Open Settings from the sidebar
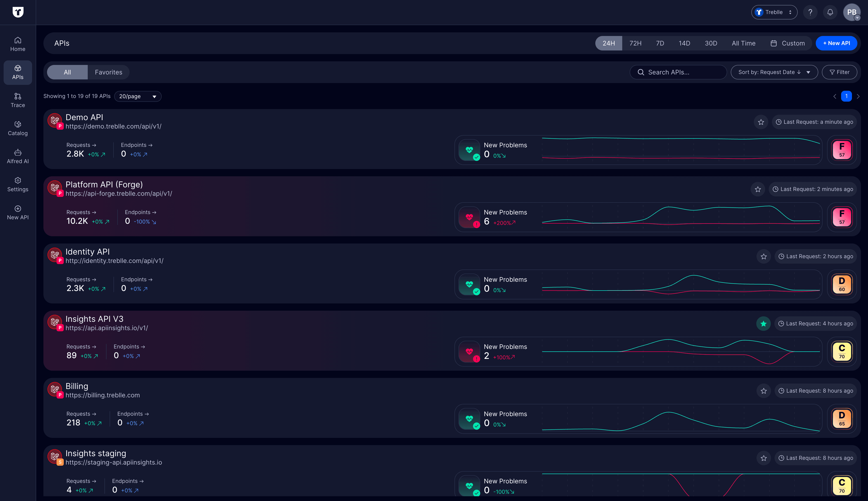 click(18, 184)
